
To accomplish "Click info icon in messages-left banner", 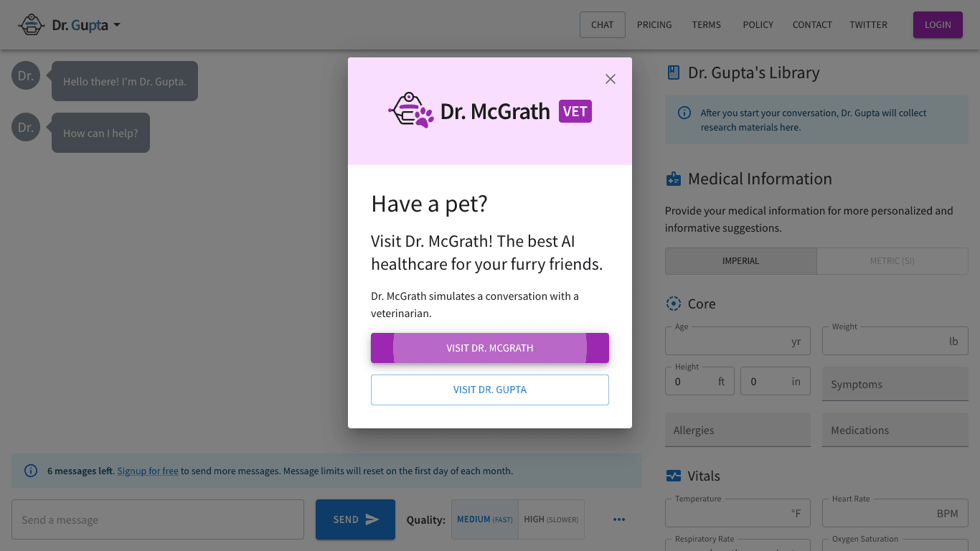I will coord(31,471).
